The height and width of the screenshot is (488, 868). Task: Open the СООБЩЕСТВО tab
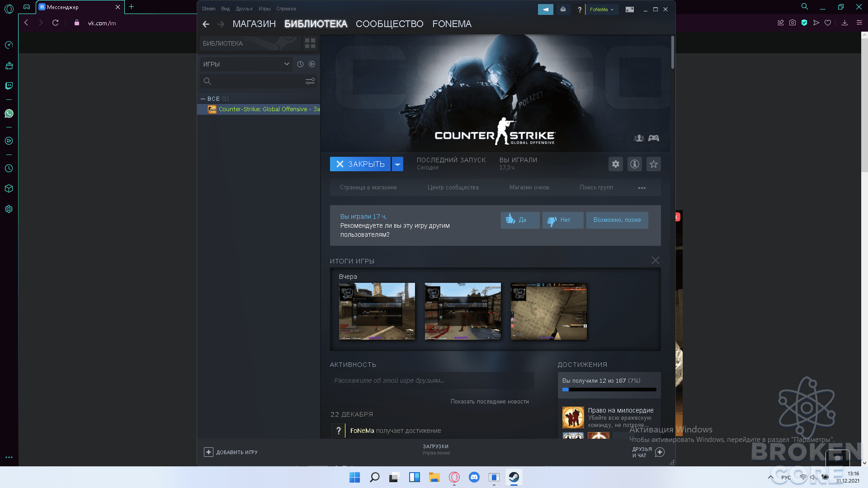(x=389, y=24)
